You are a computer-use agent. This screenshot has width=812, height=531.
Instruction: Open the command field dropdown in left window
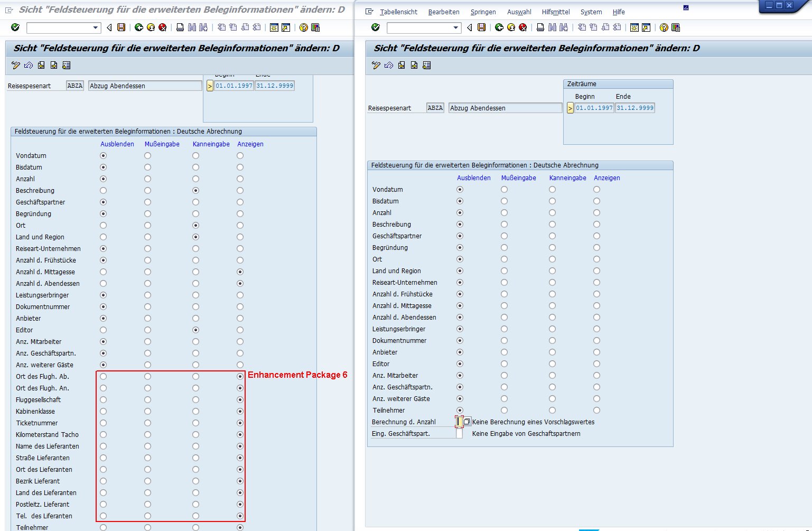(95, 27)
